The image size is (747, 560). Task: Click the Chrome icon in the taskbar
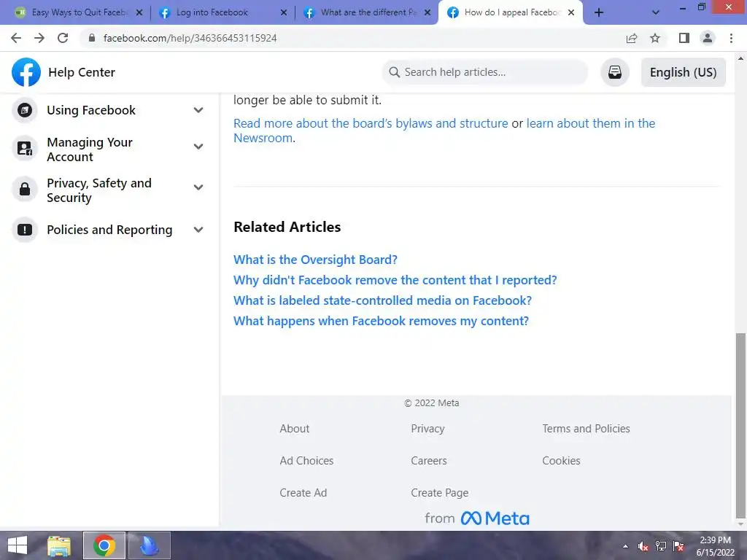(x=104, y=545)
